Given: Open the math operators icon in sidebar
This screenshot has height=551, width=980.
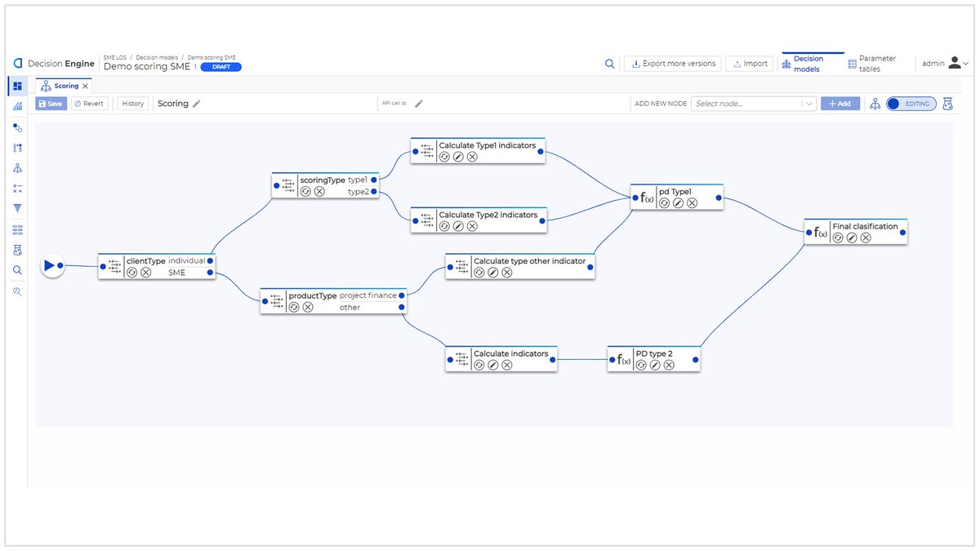Looking at the screenshot, I should coord(17,188).
